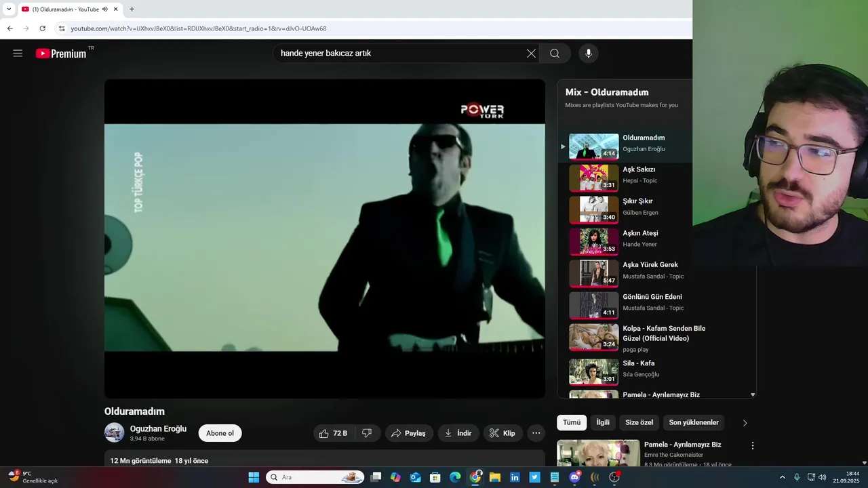Open Microsoft Store from taskbar
The width and height of the screenshot is (868, 488).
coord(435,477)
